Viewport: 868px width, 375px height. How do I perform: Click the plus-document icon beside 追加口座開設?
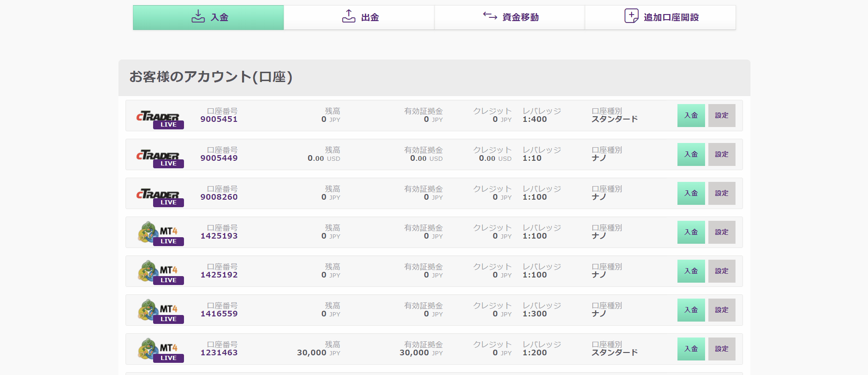631,16
